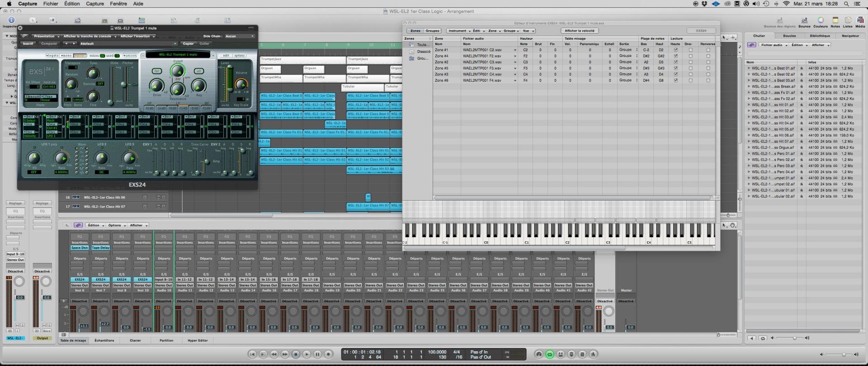Click the metronome icon in transport bar

[593, 354]
